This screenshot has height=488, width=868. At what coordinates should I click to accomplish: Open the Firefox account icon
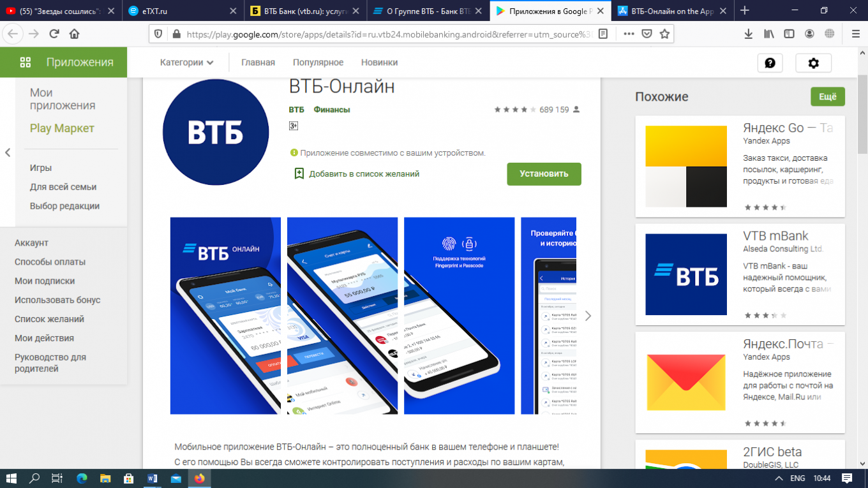(x=809, y=34)
